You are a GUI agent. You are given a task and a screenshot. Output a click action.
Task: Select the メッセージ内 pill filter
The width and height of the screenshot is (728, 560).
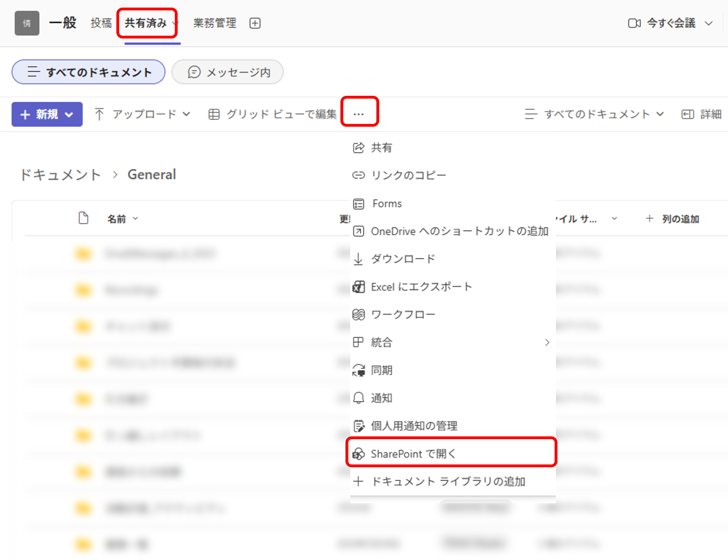pos(228,72)
